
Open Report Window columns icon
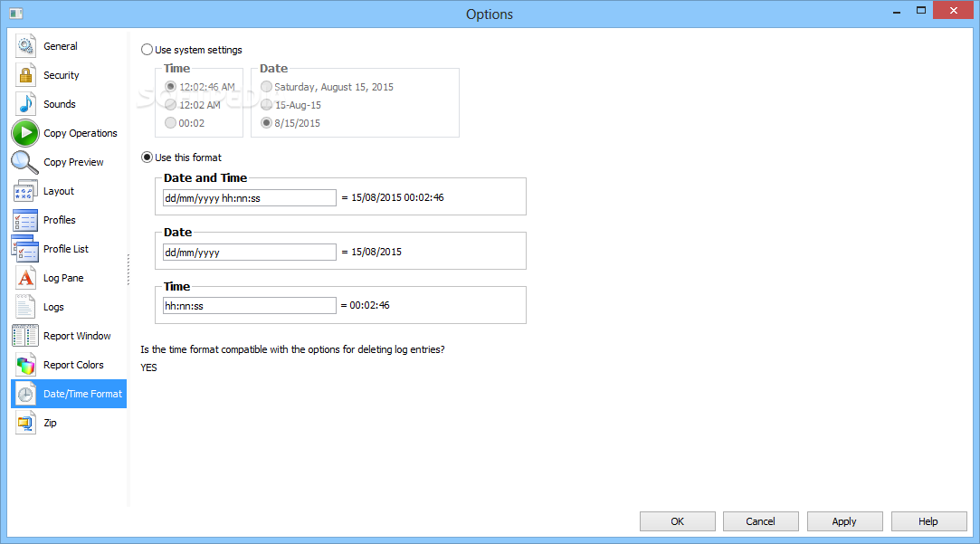(25, 336)
